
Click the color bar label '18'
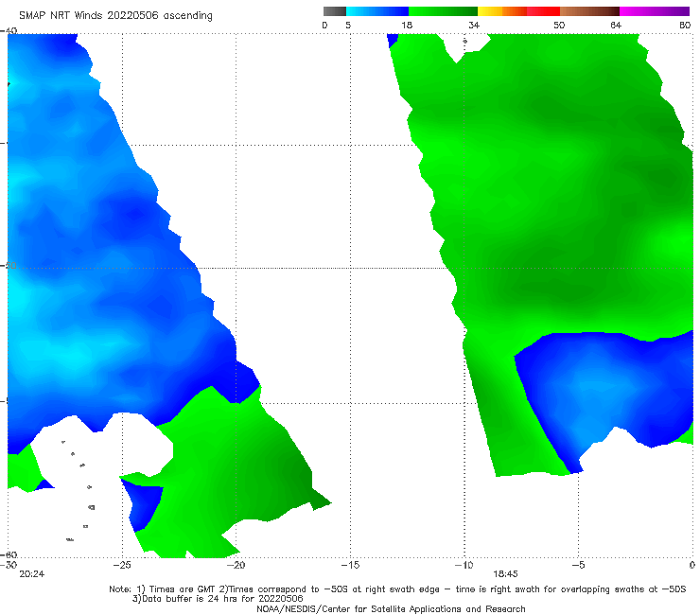(407, 25)
